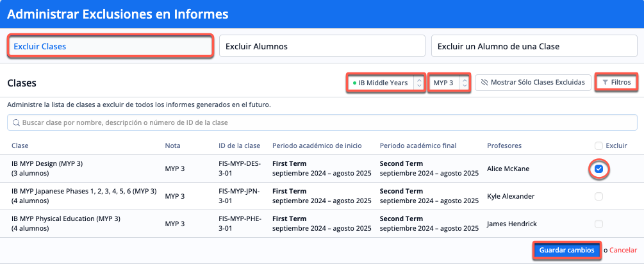Open the MYP 3 grade dropdown
Viewport: 644px width, 264px height.
(450, 83)
